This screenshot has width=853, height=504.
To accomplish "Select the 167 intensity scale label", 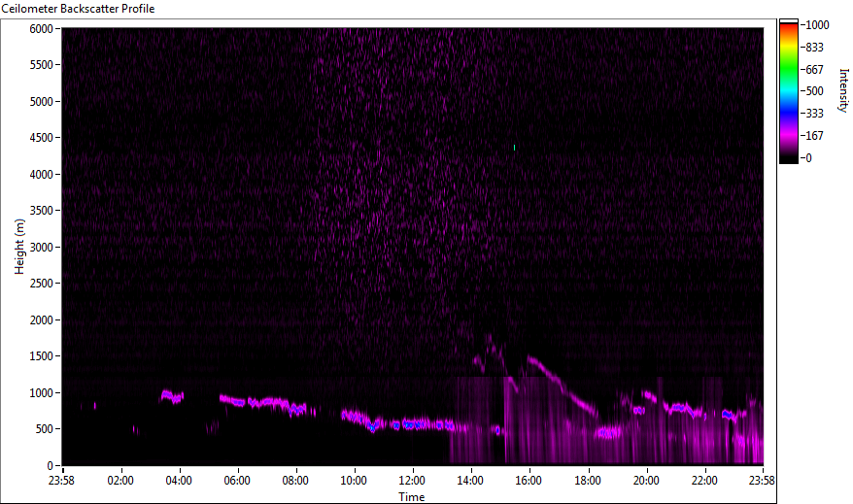I will pyautogui.click(x=814, y=136).
